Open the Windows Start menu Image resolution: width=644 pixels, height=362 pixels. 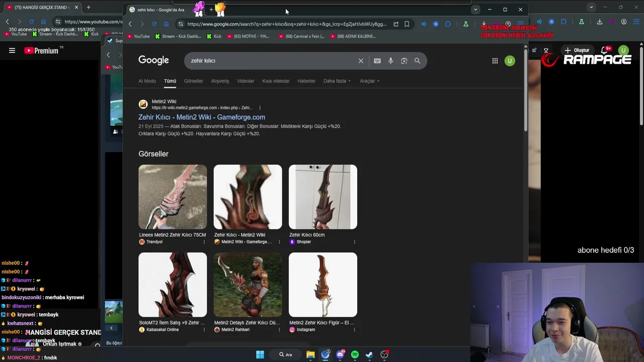[x=260, y=354]
